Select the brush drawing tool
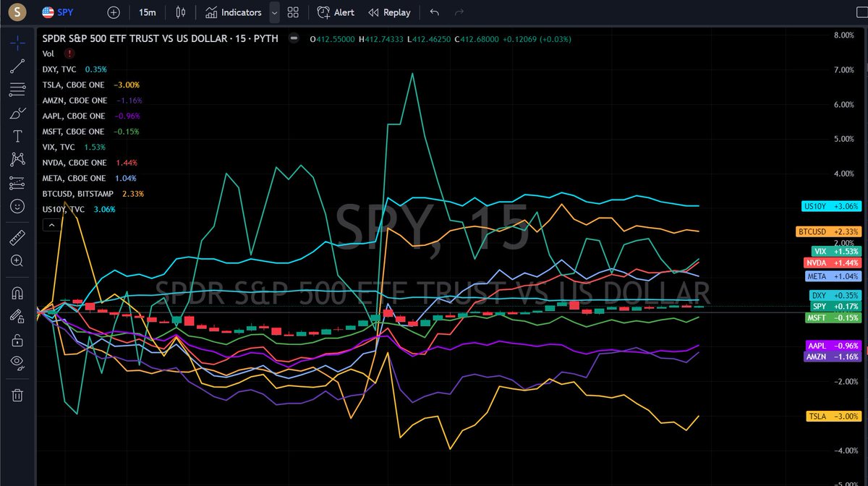 click(18, 114)
